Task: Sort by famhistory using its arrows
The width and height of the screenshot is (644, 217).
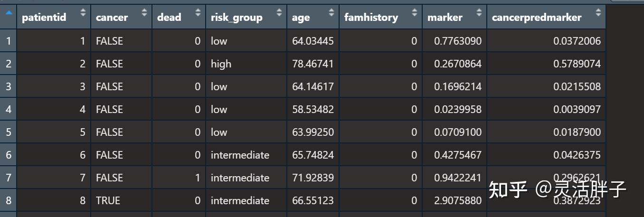Action: (415, 13)
